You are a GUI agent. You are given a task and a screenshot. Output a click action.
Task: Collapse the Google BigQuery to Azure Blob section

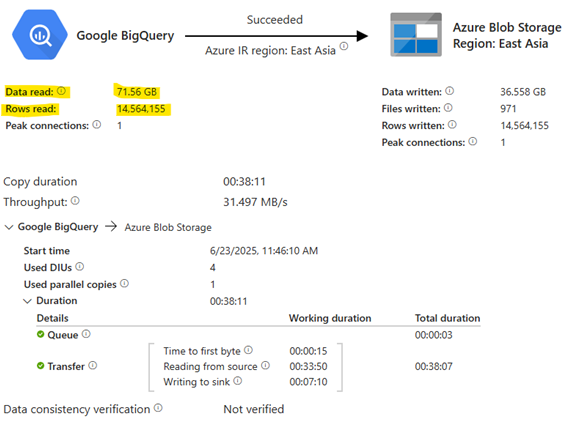pos(9,227)
